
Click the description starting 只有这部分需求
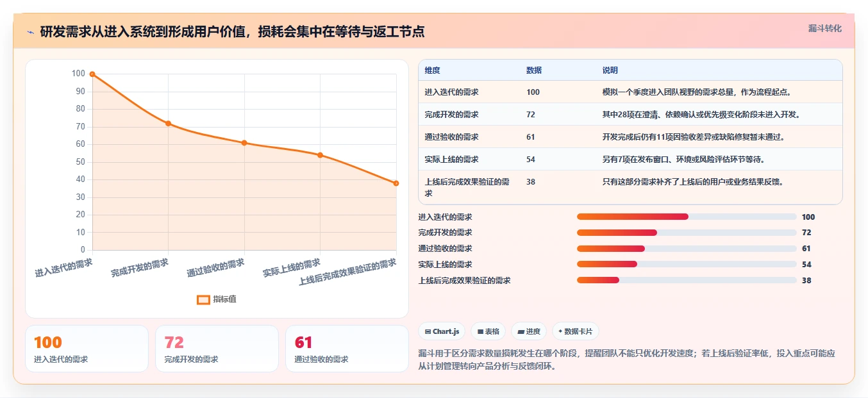click(693, 182)
